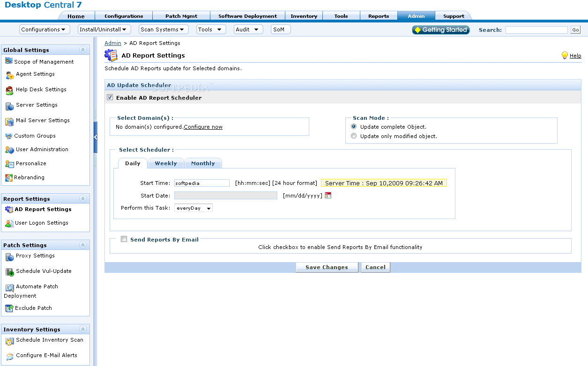Viewport: 588px width, 366px height.
Task: Click the Rebranding icon
Action: (x=9, y=178)
